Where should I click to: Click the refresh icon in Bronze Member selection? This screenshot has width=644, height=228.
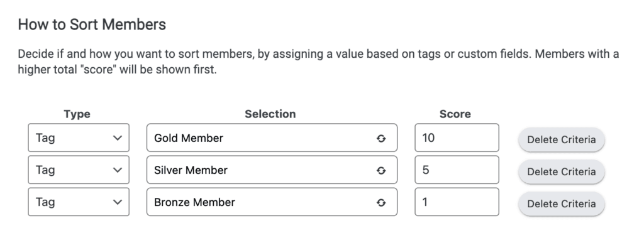coord(381,202)
